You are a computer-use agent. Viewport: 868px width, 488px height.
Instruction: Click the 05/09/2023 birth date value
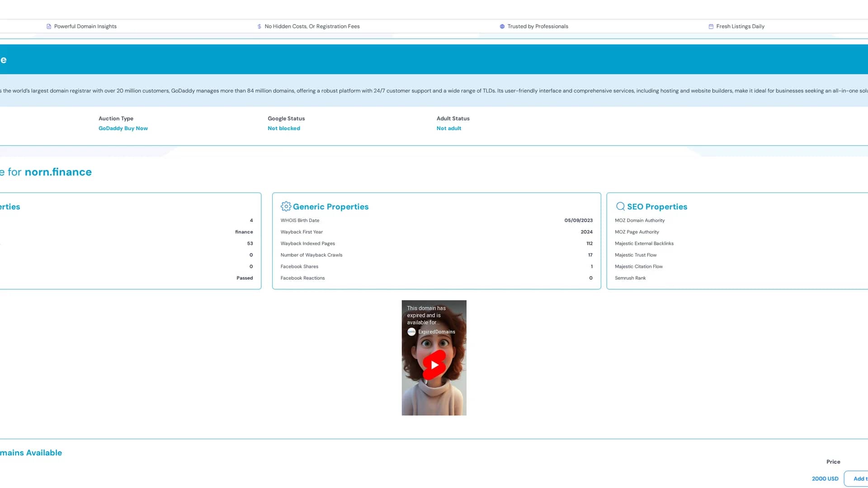tap(578, 221)
